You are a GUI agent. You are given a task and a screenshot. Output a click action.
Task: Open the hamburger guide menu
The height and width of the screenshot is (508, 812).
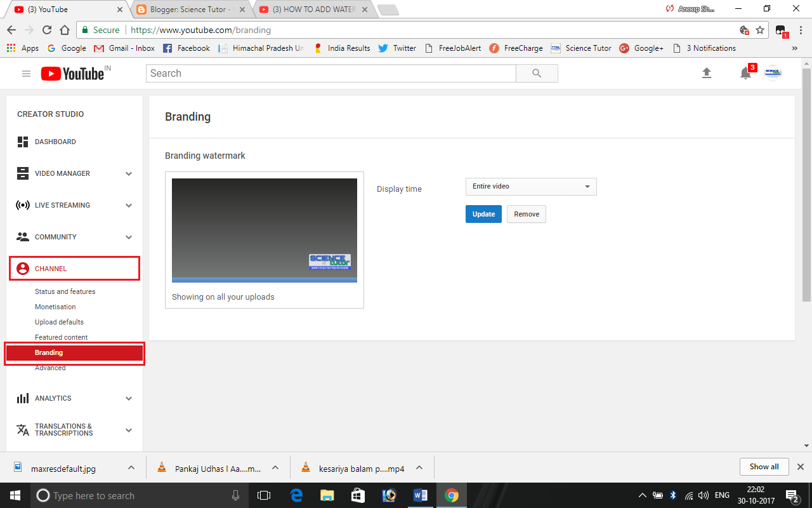pyautogui.click(x=26, y=73)
